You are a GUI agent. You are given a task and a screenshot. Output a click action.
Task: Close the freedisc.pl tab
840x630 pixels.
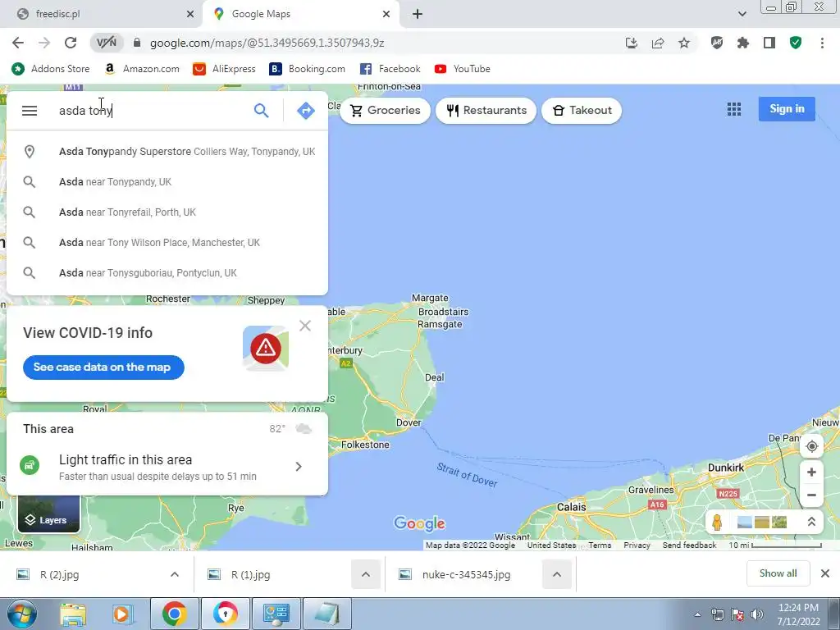(190, 14)
